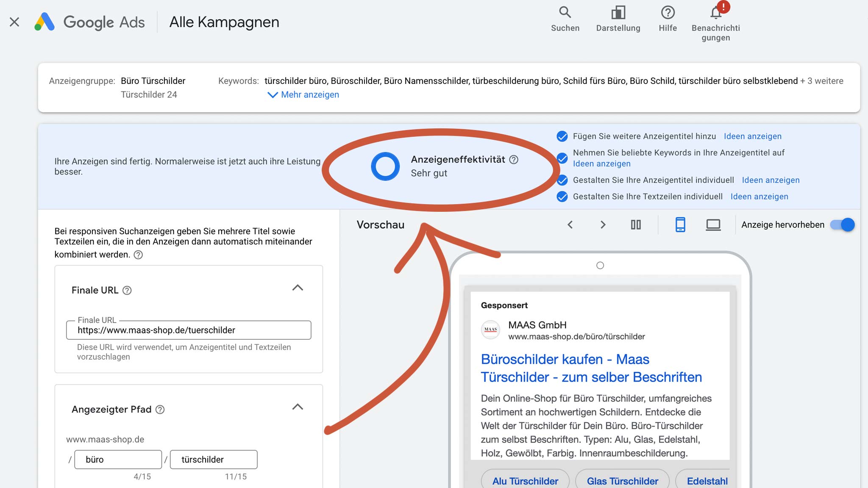The height and width of the screenshot is (488, 868).
Task: Collapse the Finale URL section
Action: 298,288
